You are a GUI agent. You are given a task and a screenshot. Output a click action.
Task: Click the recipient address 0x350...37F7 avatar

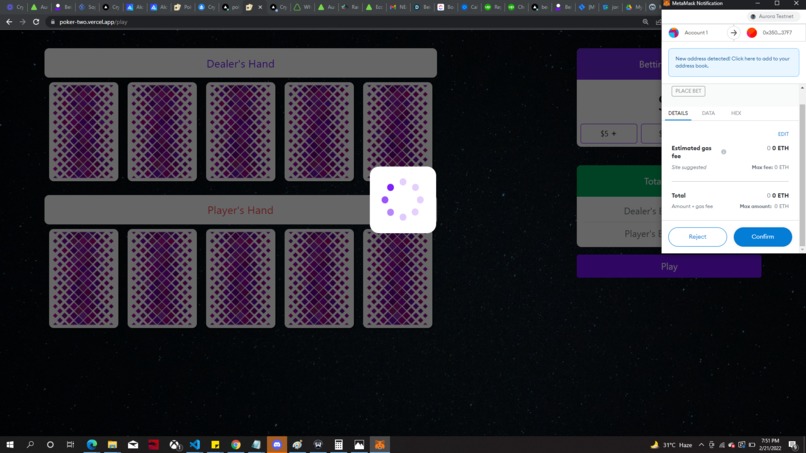click(x=752, y=32)
